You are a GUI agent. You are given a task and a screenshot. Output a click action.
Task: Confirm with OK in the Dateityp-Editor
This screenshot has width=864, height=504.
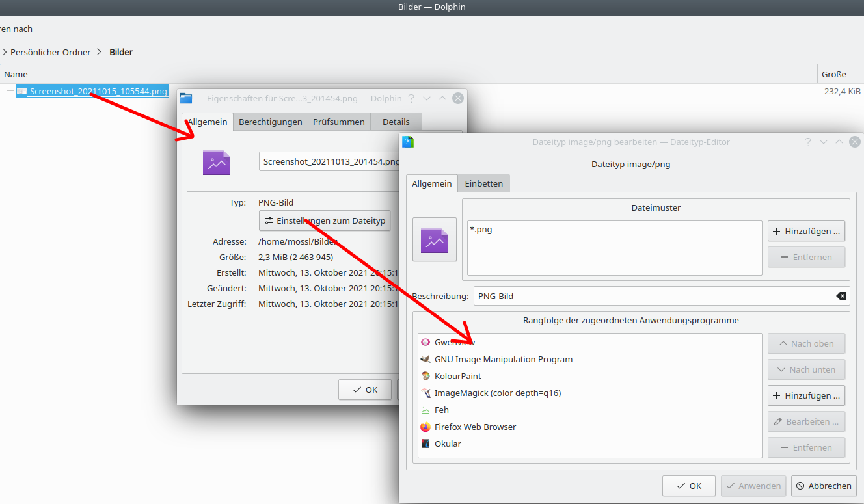point(689,486)
